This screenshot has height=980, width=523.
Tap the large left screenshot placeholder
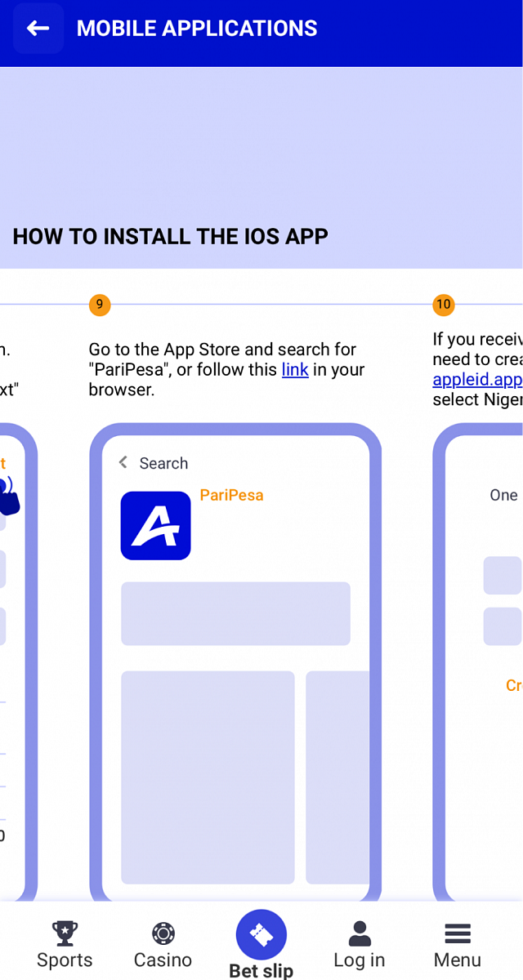click(208, 777)
